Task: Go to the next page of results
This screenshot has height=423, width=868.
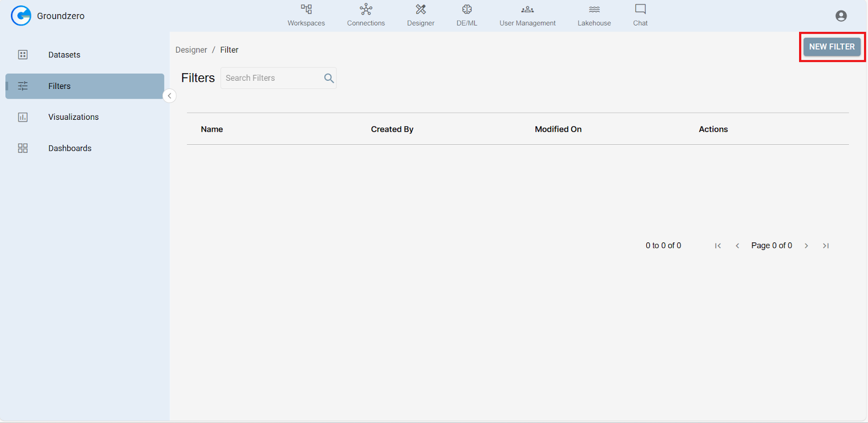Action: coord(806,246)
